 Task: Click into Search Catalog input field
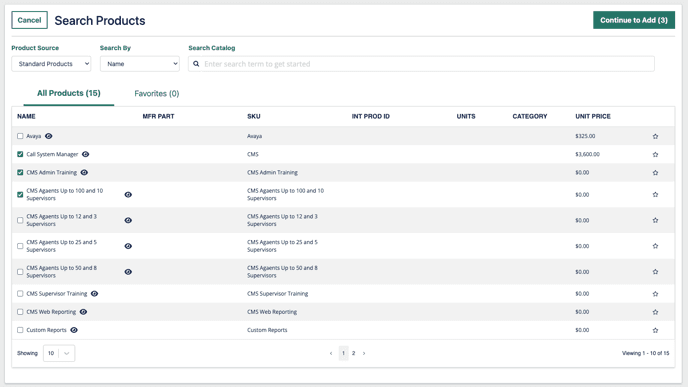click(x=421, y=64)
